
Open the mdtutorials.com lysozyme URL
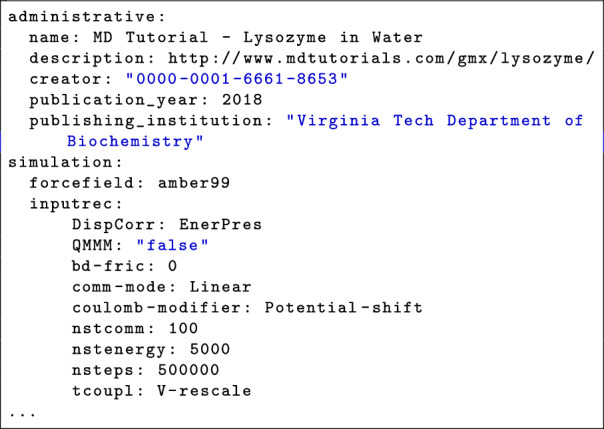[381, 59]
